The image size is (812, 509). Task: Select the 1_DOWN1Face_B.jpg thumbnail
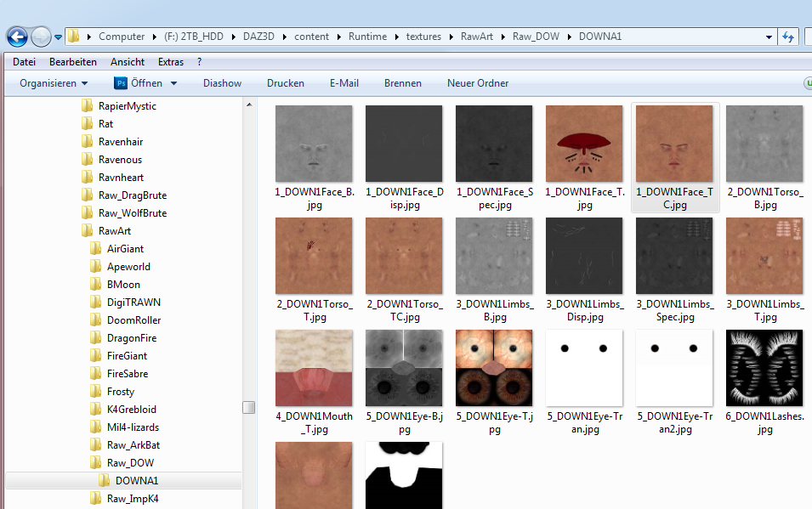(x=314, y=144)
